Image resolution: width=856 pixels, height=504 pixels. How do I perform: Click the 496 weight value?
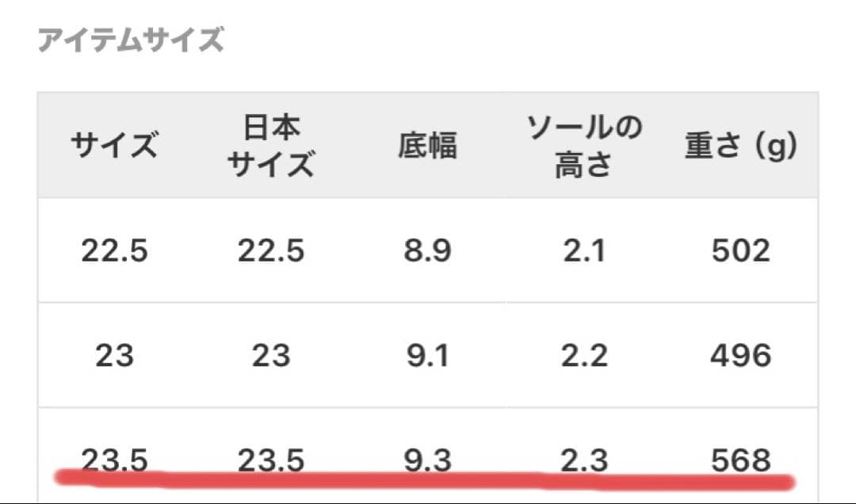(x=740, y=355)
